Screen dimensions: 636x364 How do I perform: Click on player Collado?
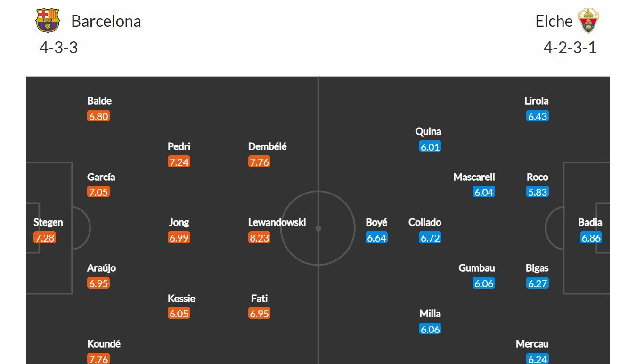tap(425, 222)
